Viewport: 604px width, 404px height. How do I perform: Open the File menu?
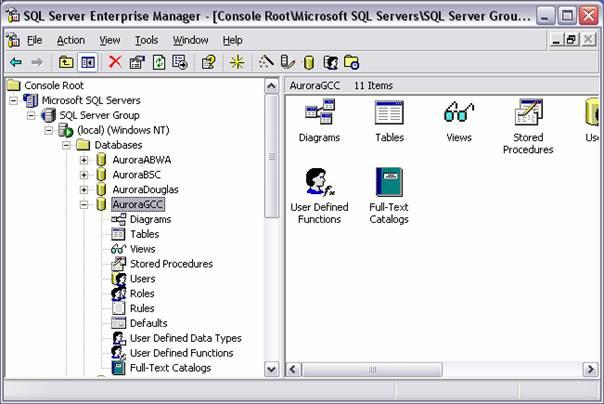click(x=34, y=40)
